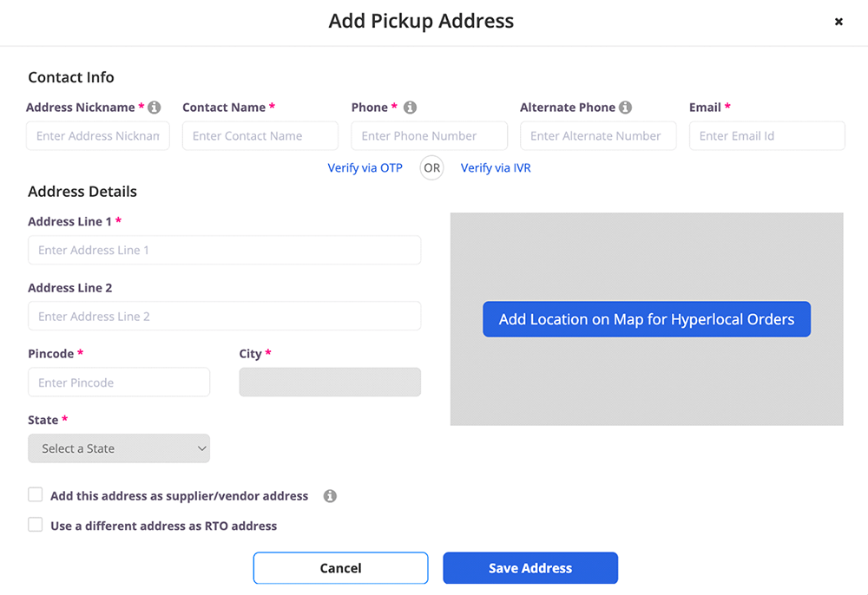Click info icon beside Alternate Phone label
The height and width of the screenshot is (595, 868).
[625, 108]
